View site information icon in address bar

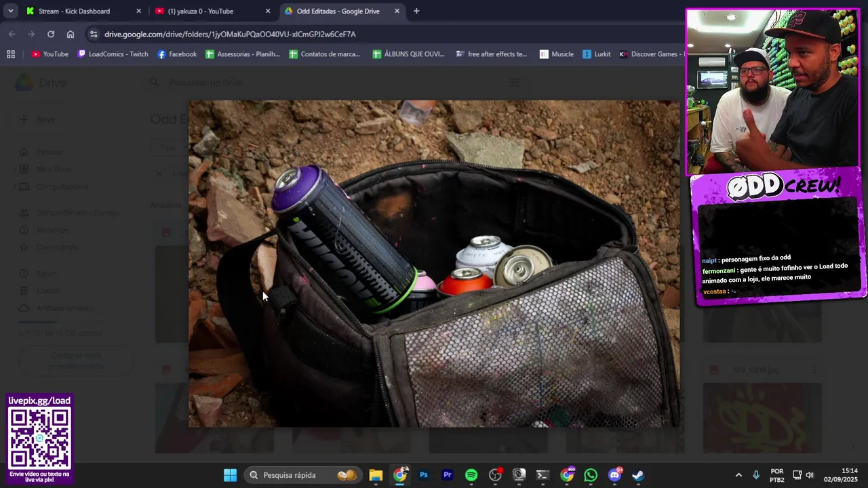[94, 34]
